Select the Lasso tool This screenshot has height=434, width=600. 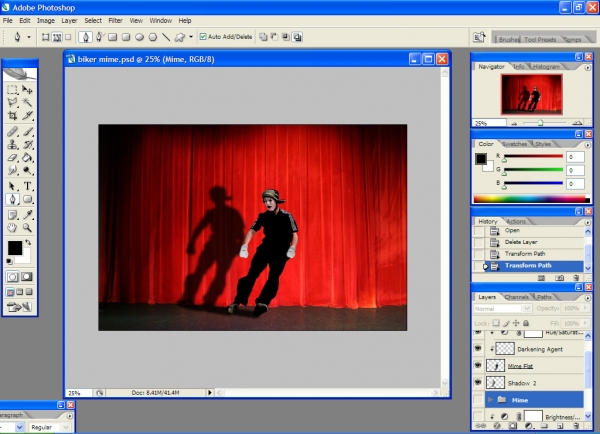(x=12, y=102)
